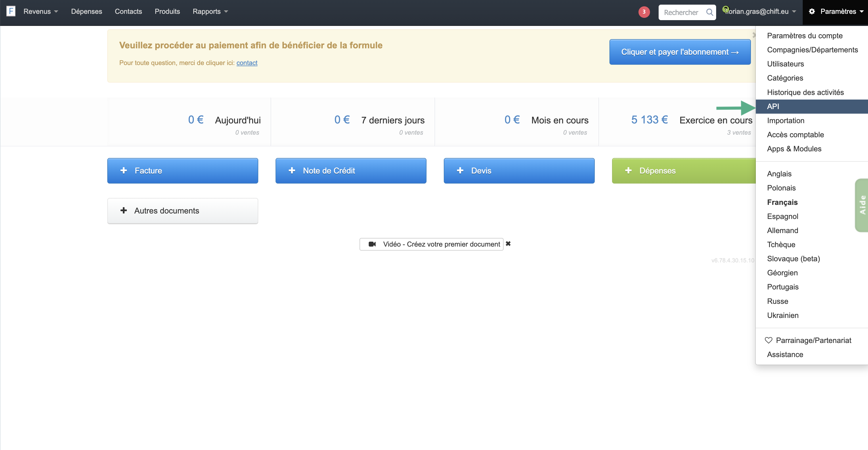Close the payment warning banner
868x450 pixels.
click(754, 35)
